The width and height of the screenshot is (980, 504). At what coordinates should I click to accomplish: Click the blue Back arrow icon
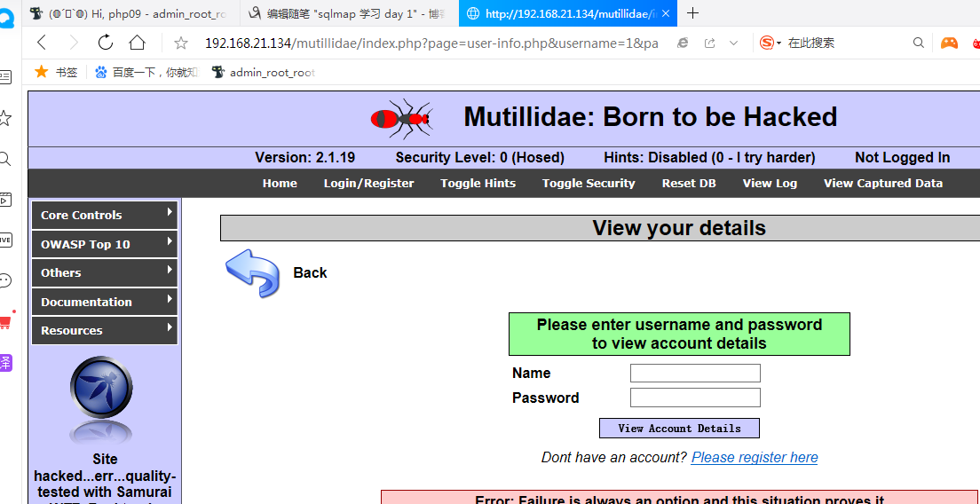tap(252, 273)
